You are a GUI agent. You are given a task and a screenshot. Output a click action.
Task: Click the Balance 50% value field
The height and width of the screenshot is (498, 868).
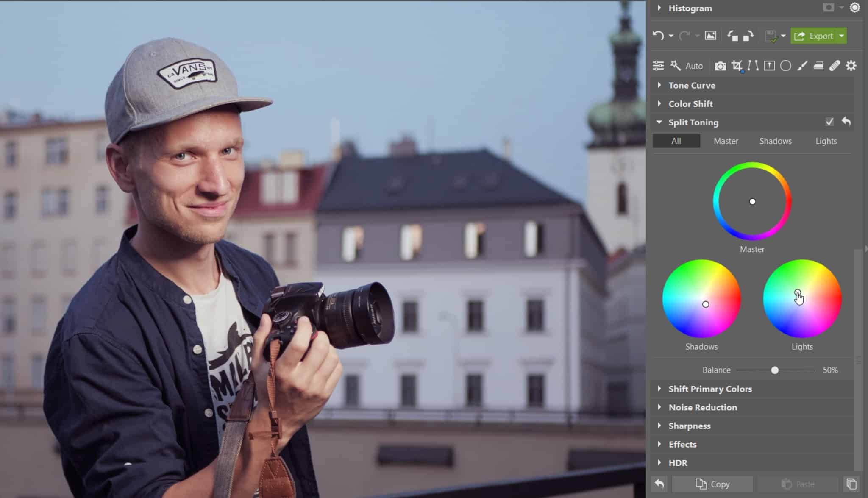pyautogui.click(x=830, y=370)
